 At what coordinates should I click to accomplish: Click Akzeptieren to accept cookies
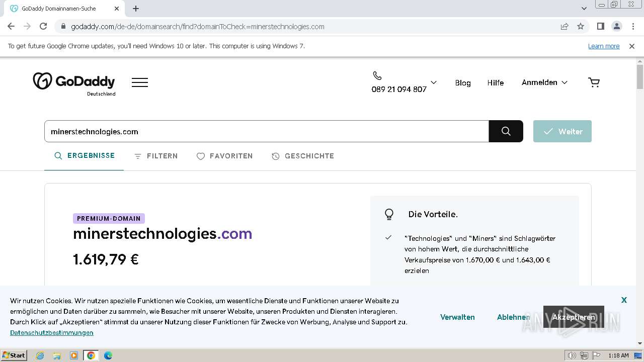(574, 317)
